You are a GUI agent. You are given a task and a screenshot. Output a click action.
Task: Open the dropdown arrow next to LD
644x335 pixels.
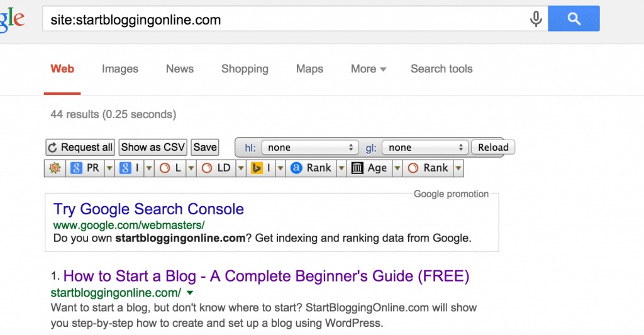[241, 168]
